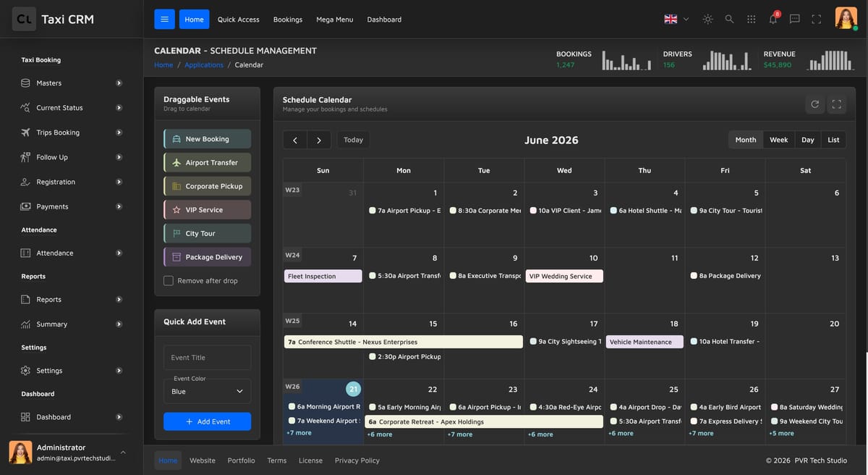
Task: Toggle checkbox on 10a VIP Client event
Action: point(533,211)
